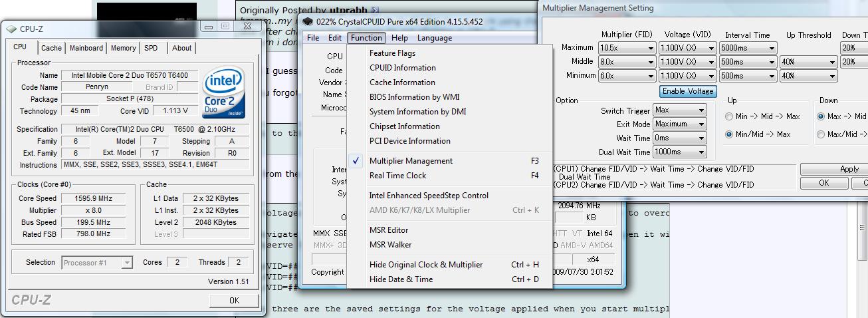Open the File menu in CrystalCPUID
Viewport: 868px width, 318px height.
tap(313, 38)
